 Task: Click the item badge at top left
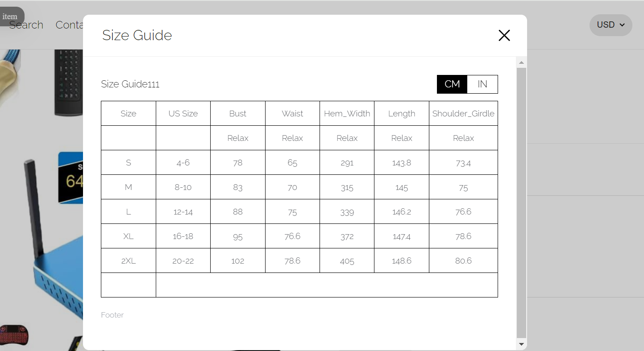11,17
